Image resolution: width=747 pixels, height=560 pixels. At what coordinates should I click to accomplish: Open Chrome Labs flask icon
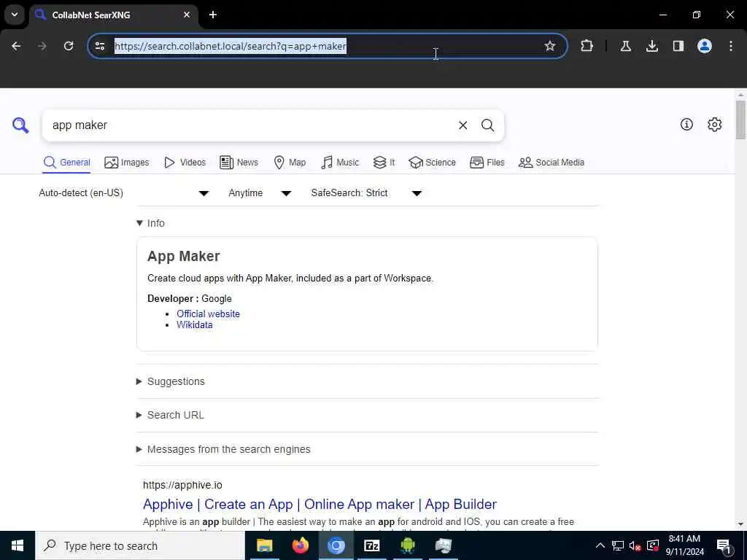(x=625, y=46)
